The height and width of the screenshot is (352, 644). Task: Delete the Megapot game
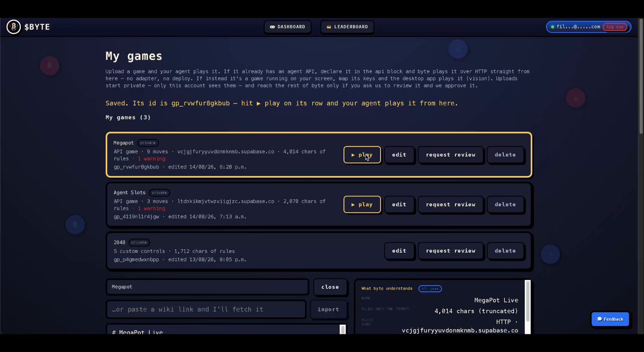(x=505, y=155)
